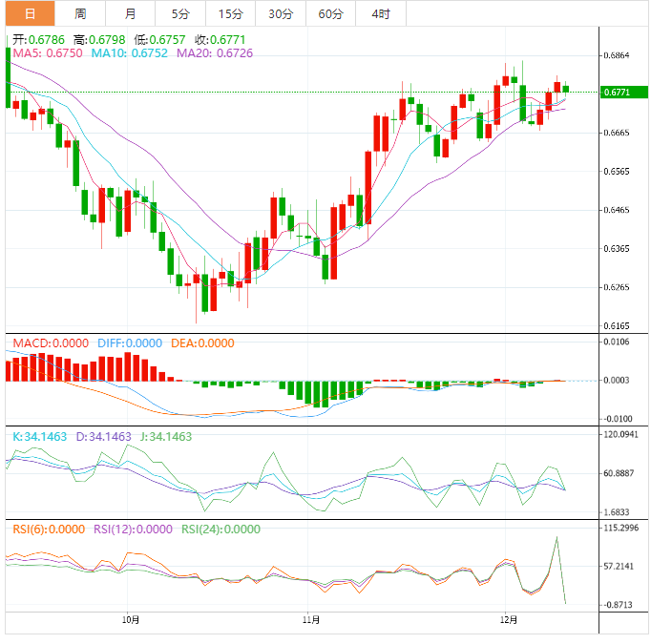Click the 11月 date axis label
Screen dimensions: 651x644
[311, 620]
